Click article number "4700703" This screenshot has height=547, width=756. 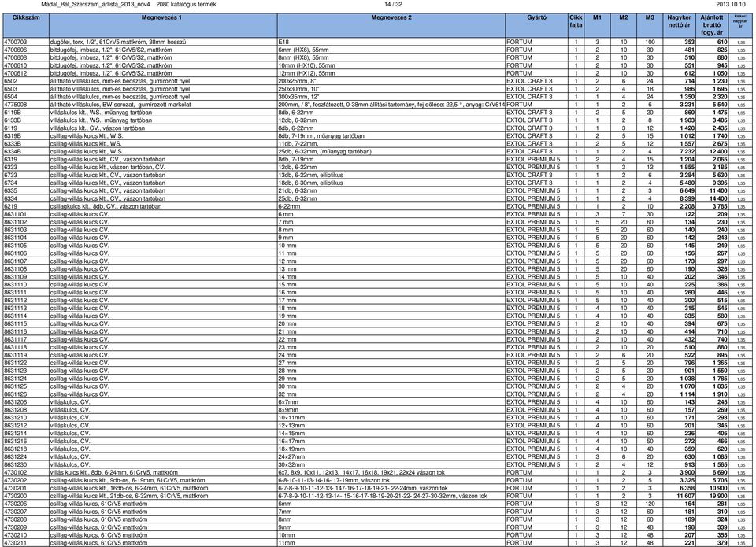(16, 42)
